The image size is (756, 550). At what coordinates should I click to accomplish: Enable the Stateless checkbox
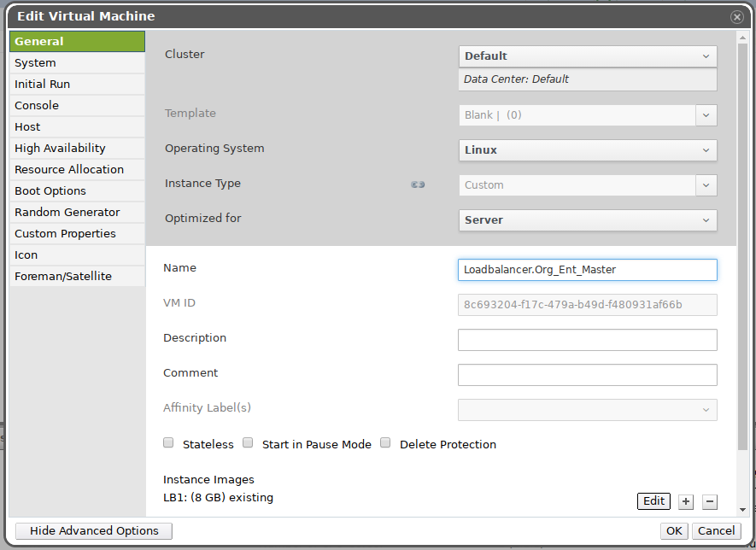[168, 442]
